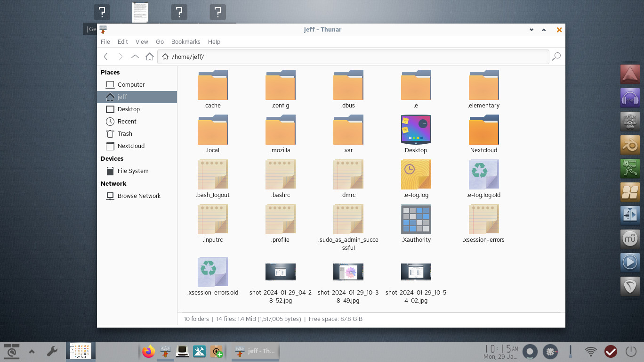Select the shot-2024-01-29_10-38-49.jpg thumbnail
This screenshot has width=644, height=362.
(348, 272)
